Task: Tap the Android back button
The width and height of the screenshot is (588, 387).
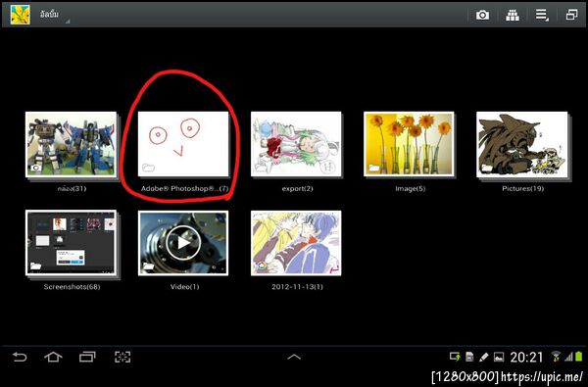Action: 20,357
